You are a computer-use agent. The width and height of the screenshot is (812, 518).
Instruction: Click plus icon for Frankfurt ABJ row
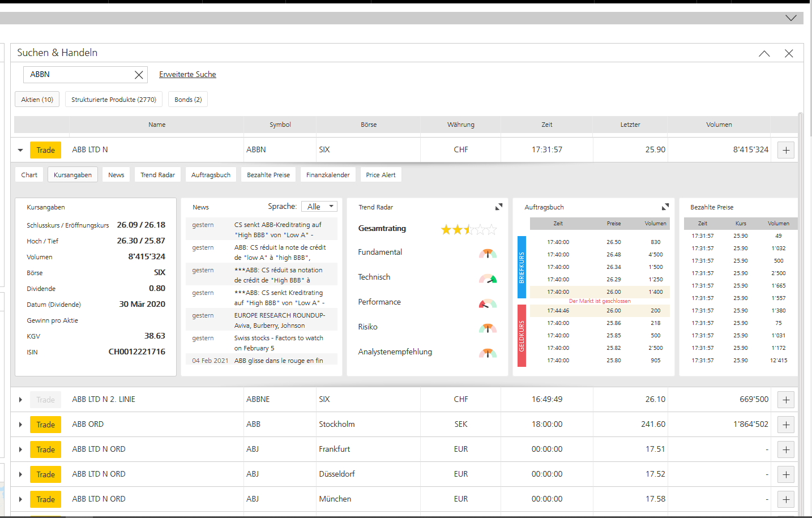(785, 449)
